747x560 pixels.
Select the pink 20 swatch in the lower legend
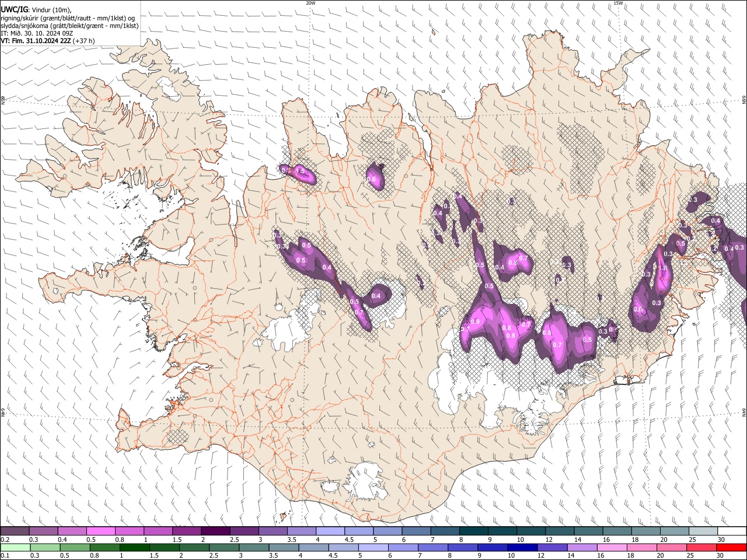tap(671, 547)
